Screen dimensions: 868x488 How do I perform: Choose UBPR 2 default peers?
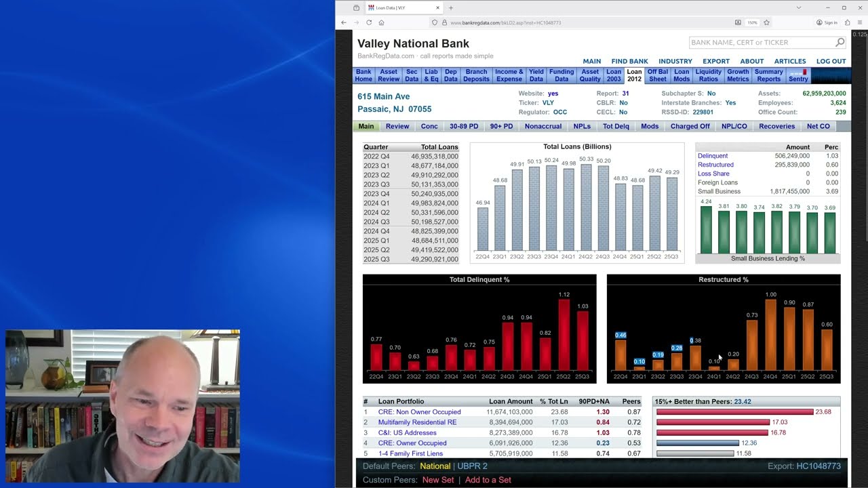point(472,466)
